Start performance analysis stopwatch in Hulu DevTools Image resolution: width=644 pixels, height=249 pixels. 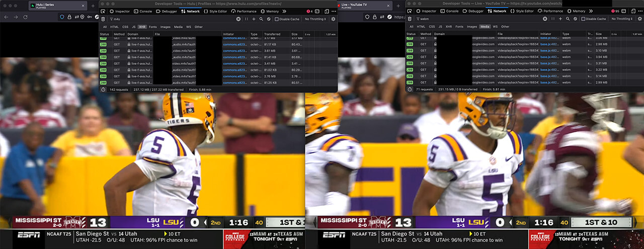click(x=103, y=89)
